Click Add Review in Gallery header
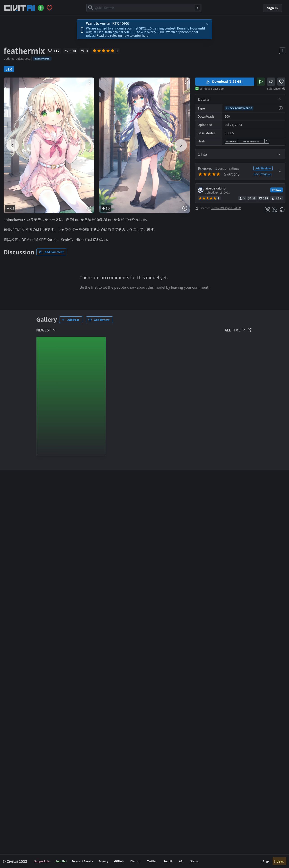The width and height of the screenshot is (289, 868). pyautogui.click(x=99, y=320)
